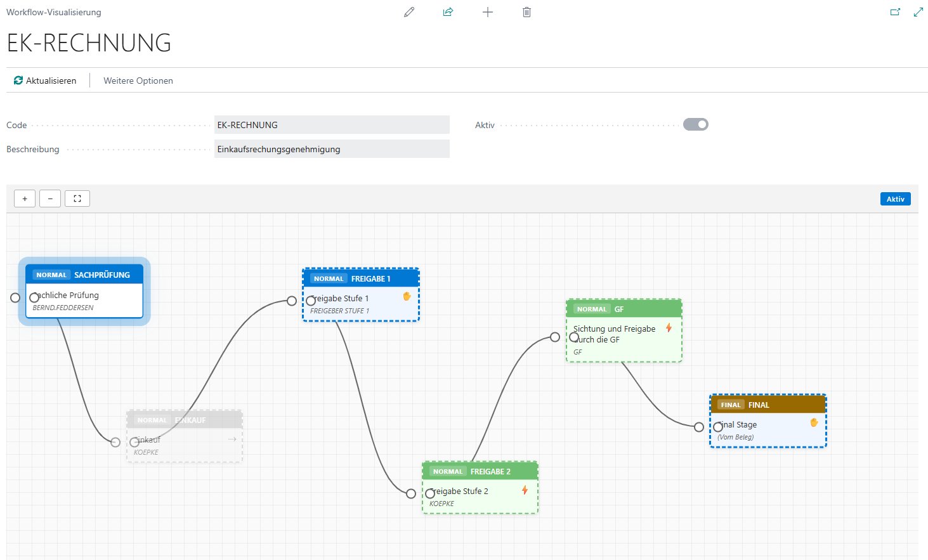This screenshot has width=928, height=560.
Task: Click Aktualisieren to refresh
Action: coord(45,81)
